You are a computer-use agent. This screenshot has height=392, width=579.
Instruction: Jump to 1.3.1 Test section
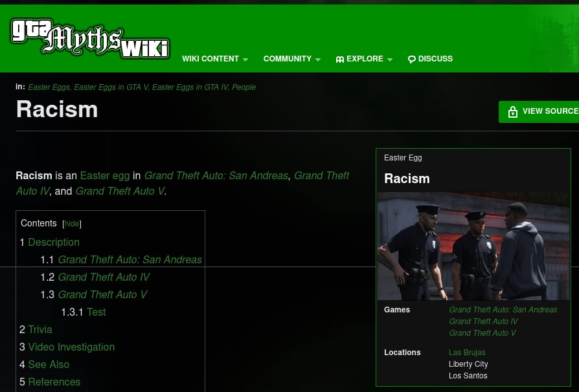pyautogui.click(x=96, y=312)
